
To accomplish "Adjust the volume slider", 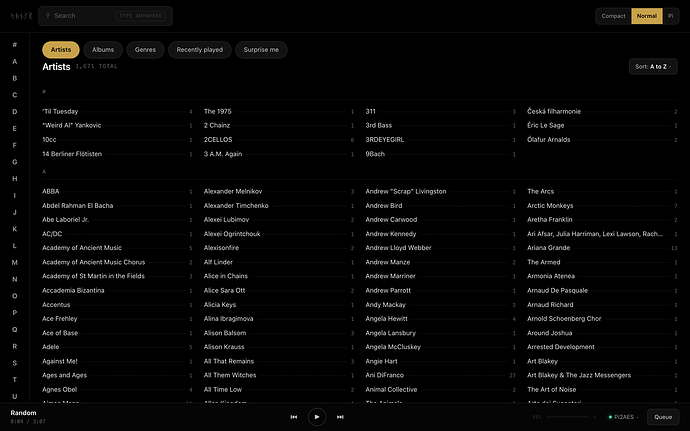I will [568, 417].
